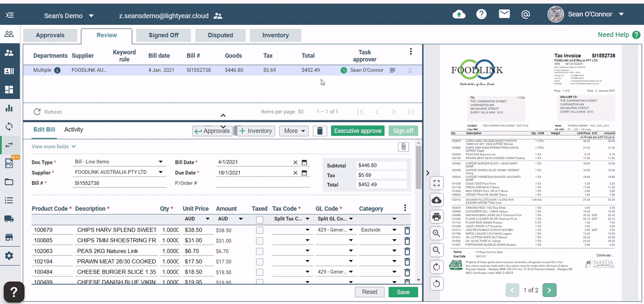The height and width of the screenshot is (304, 644).
Task: Open the Need Help link
Action: 619,35
